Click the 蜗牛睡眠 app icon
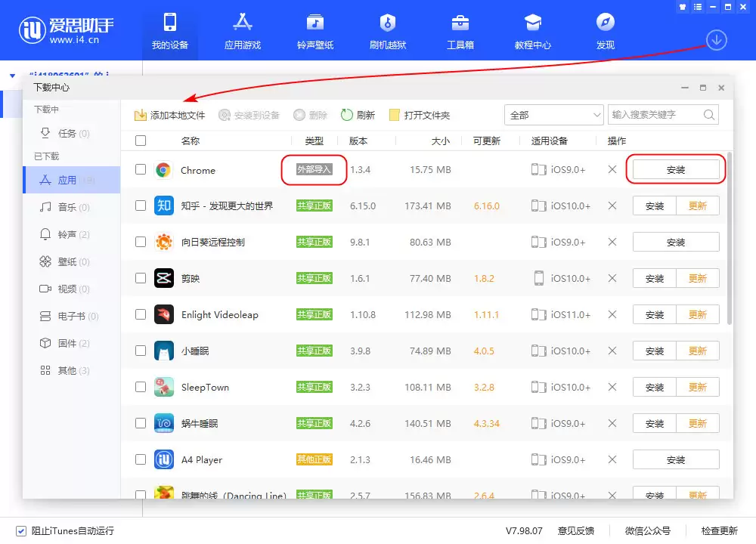Screen dimensions: 756x544 pos(164,424)
